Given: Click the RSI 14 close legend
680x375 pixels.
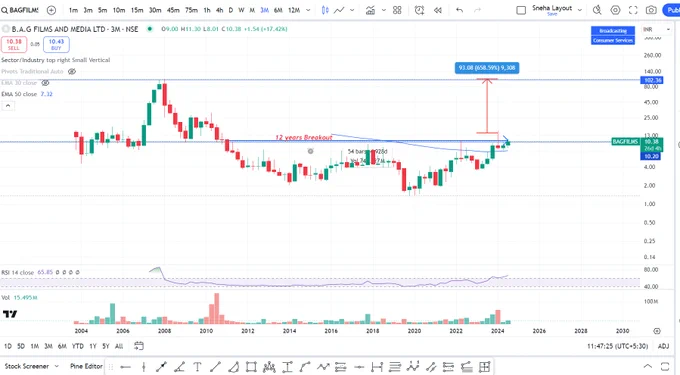Looking at the screenshot, I should (x=18, y=273).
